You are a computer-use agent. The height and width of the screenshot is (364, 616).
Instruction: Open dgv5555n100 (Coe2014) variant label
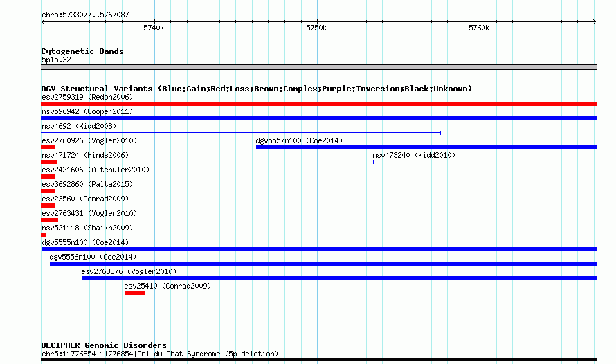tap(85, 242)
